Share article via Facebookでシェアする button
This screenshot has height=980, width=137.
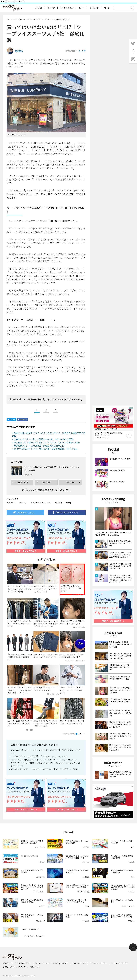[x=67, y=512]
